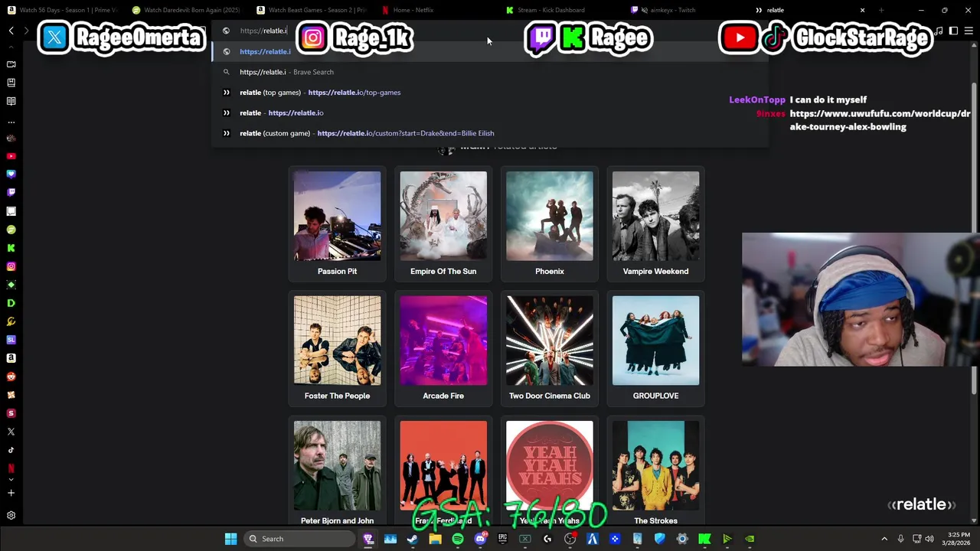The image size is (980, 551).
Task: Open browser settings gear in sidebar
Action: (x=11, y=516)
